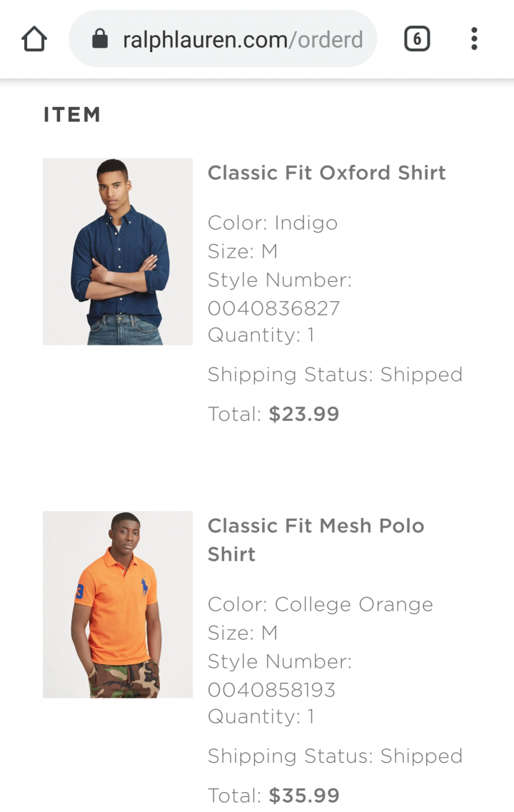Click the Oxford shirt Size: M text
Image resolution: width=514 pixels, height=812 pixels.
243,252
